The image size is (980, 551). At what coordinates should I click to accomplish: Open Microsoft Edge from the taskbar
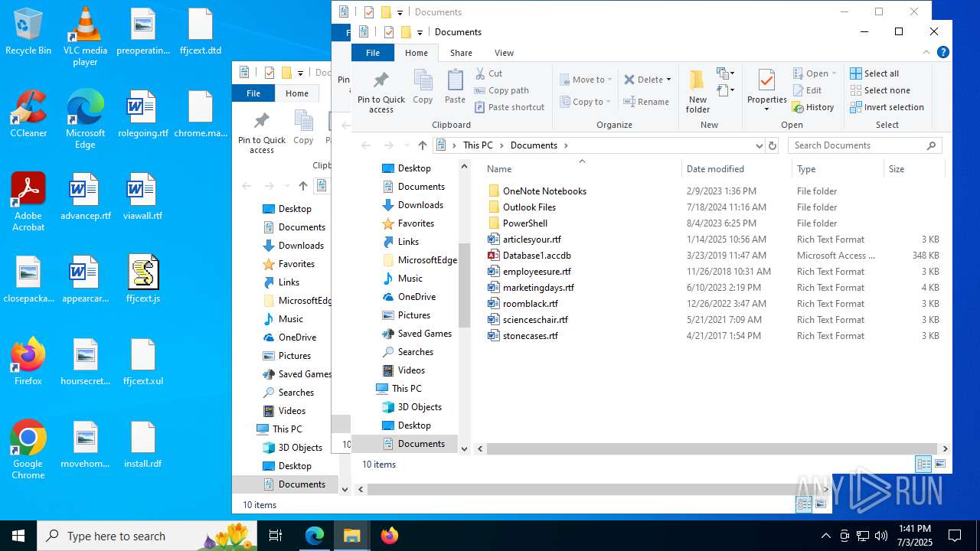click(315, 536)
